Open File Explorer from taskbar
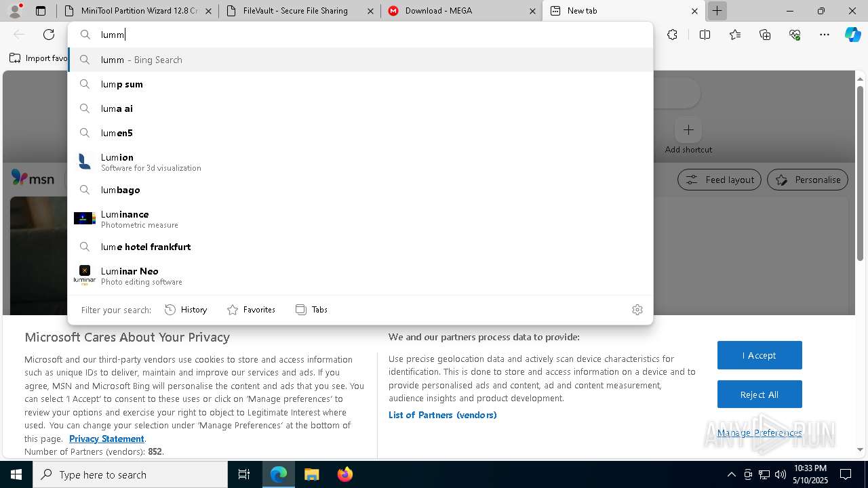The width and height of the screenshot is (868, 488). (311, 474)
